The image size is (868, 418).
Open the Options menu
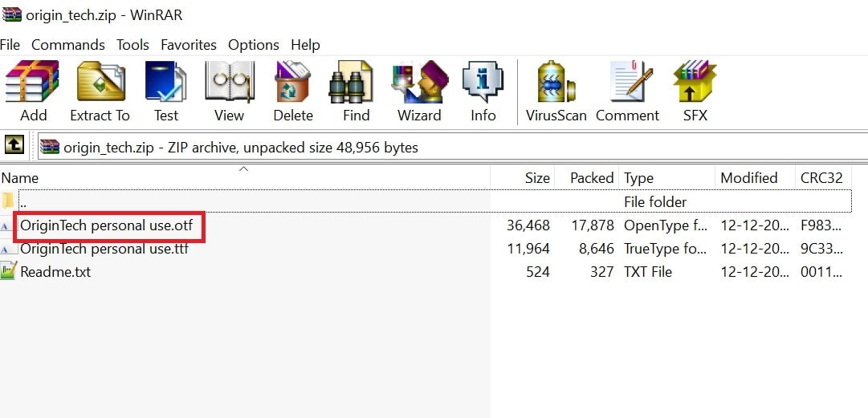pyautogui.click(x=254, y=45)
